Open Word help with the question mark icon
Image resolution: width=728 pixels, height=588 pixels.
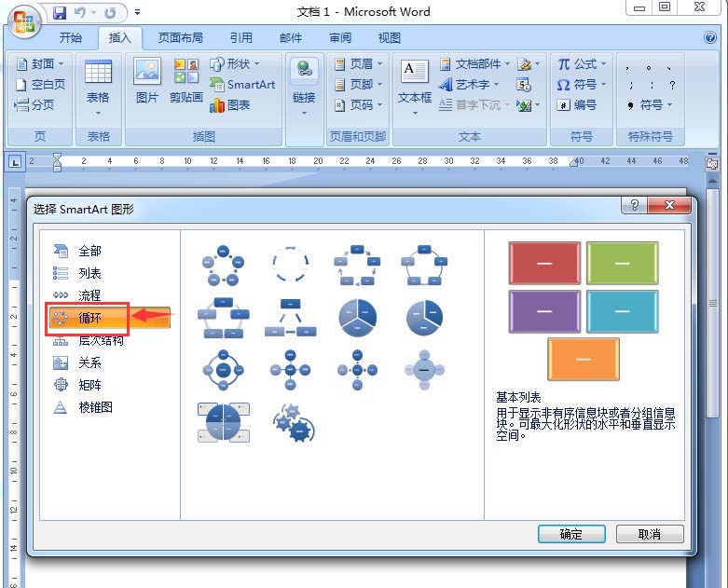tap(710, 37)
